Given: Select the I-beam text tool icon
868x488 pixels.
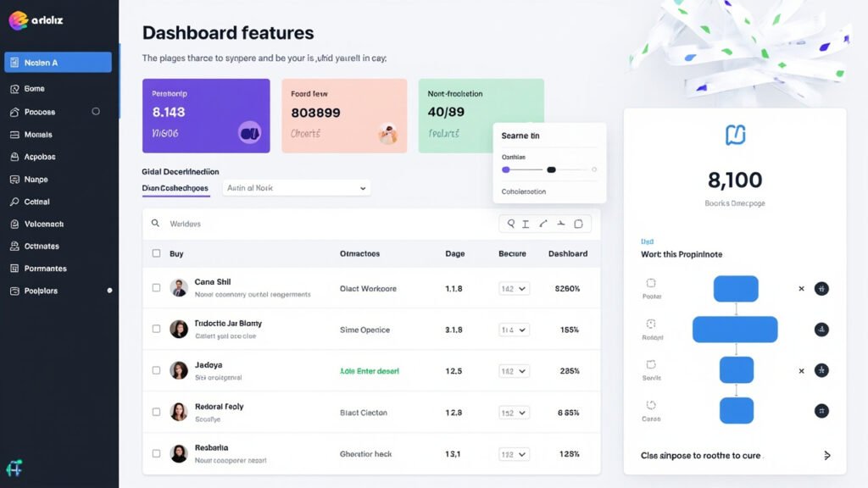Looking at the screenshot, I should [x=526, y=223].
